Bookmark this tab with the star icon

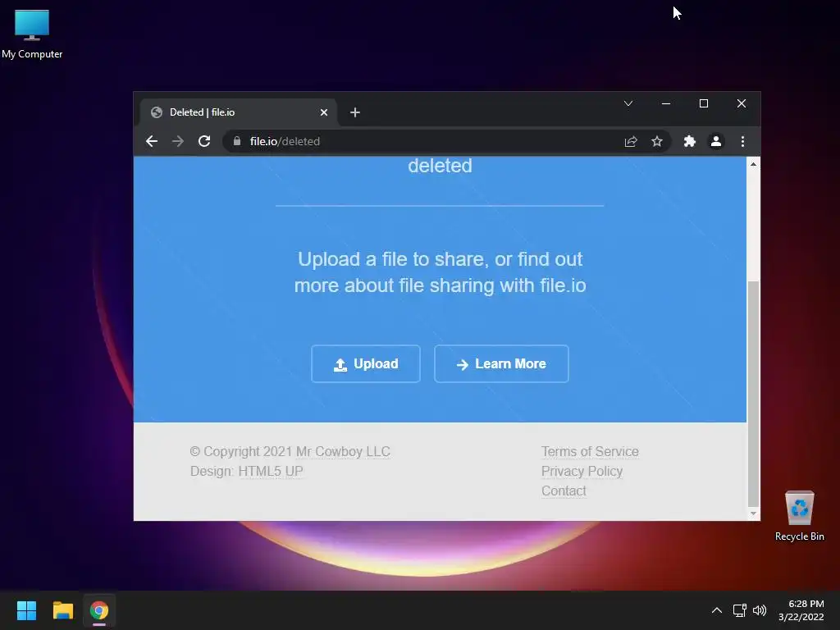pos(657,141)
